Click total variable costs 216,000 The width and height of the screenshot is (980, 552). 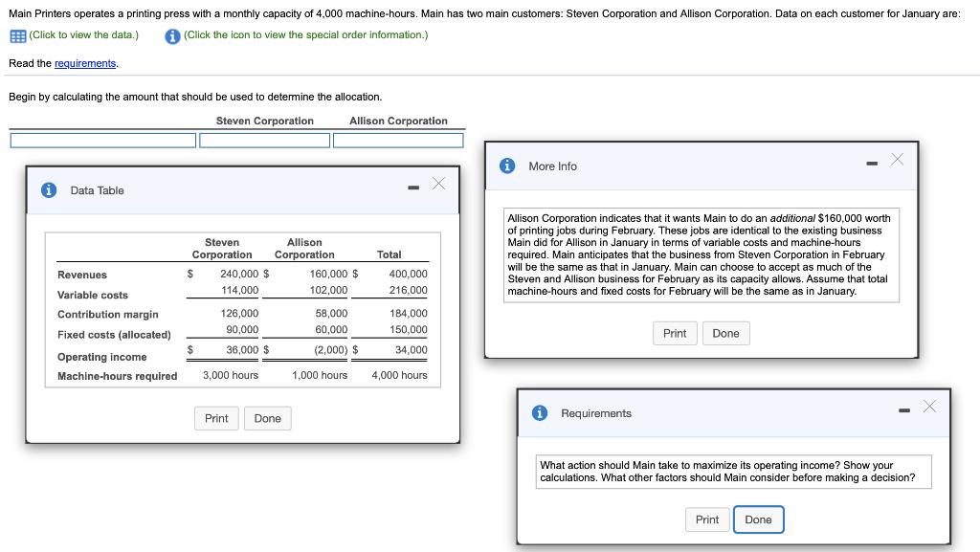click(408, 290)
